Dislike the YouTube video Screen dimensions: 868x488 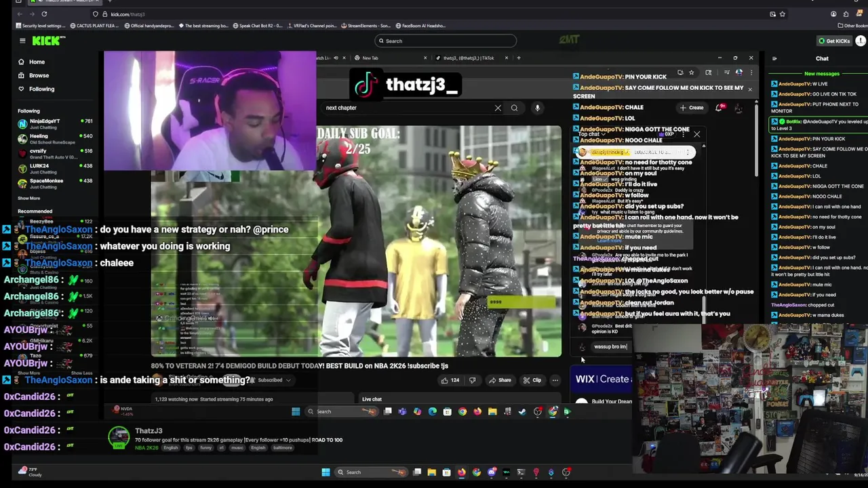click(472, 380)
